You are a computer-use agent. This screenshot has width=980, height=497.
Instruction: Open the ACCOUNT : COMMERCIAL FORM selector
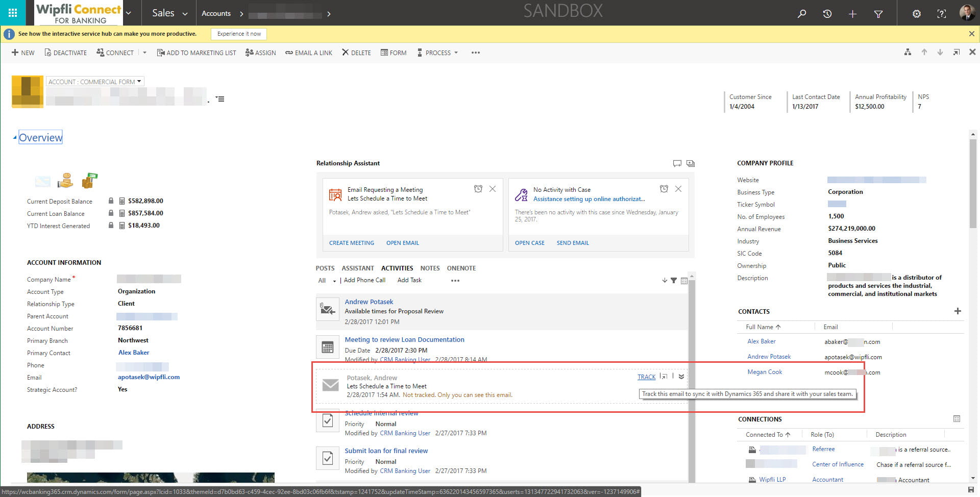tap(94, 81)
